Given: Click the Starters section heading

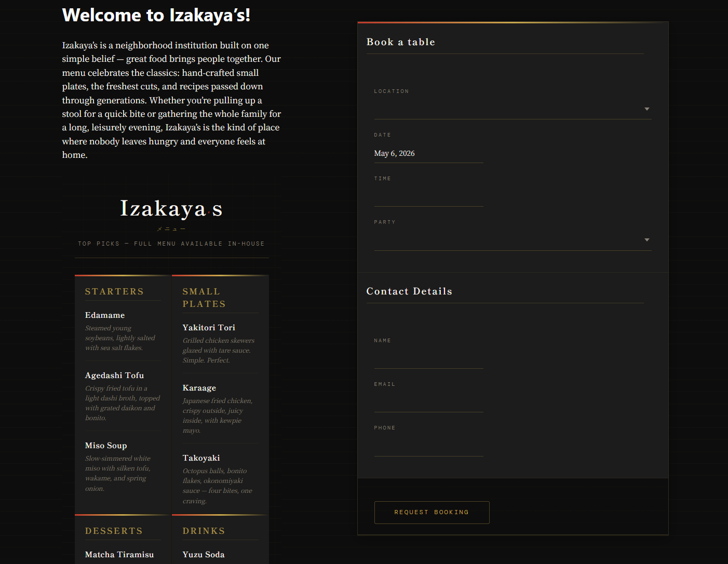Looking at the screenshot, I should click(x=114, y=292).
